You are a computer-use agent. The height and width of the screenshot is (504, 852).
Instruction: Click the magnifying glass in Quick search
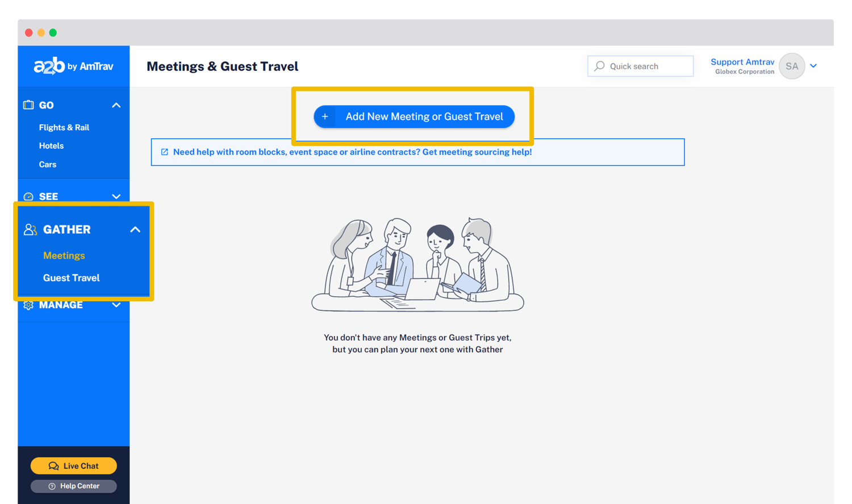(x=599, y=66)
